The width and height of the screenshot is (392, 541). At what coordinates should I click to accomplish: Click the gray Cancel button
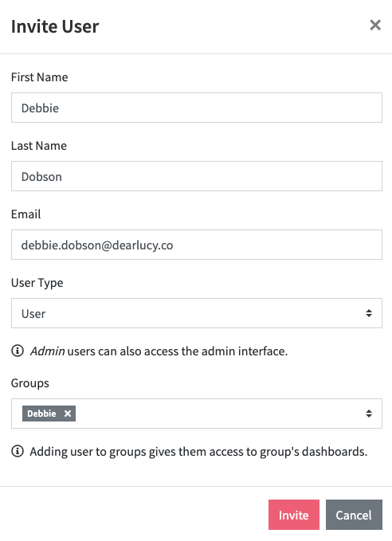click(354, 515)
